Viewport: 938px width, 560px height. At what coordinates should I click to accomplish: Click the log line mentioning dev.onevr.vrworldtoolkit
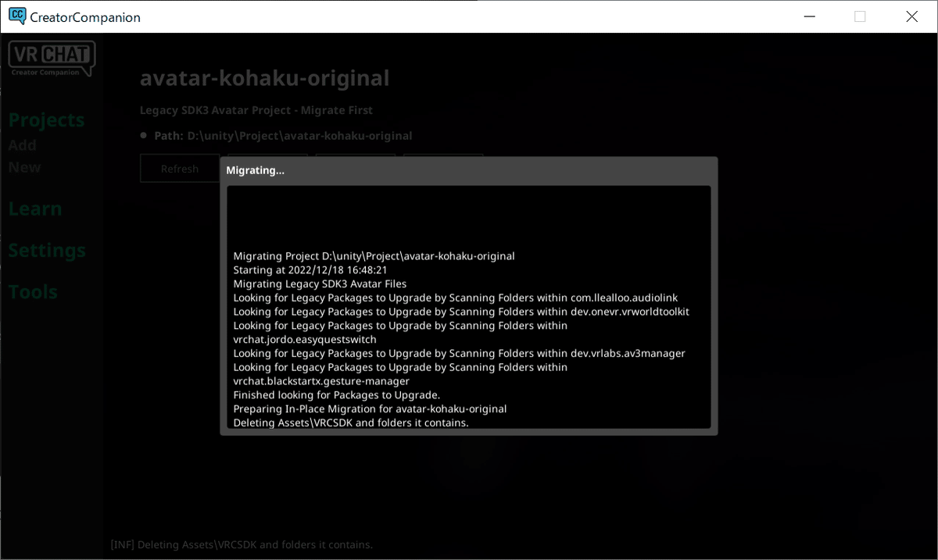click(x=461, y=312)
